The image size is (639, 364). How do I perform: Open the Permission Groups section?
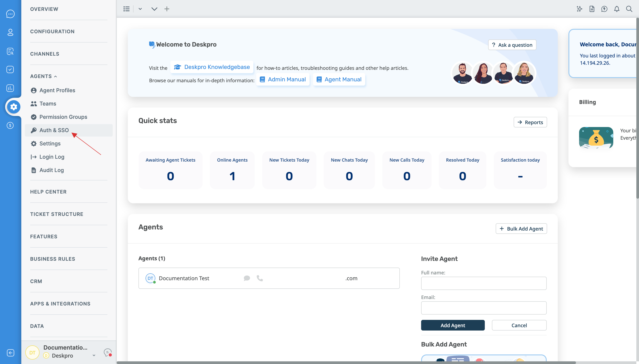click(x=63, y=117)
